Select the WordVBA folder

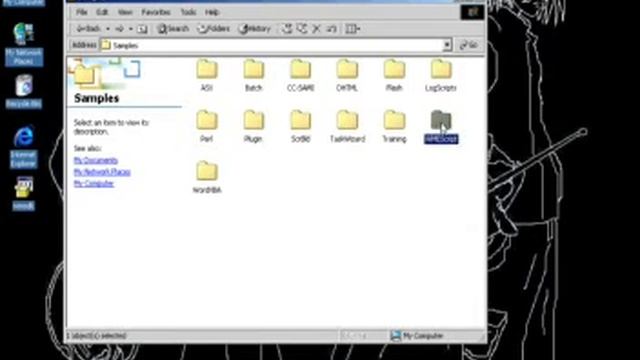point(207,178)
